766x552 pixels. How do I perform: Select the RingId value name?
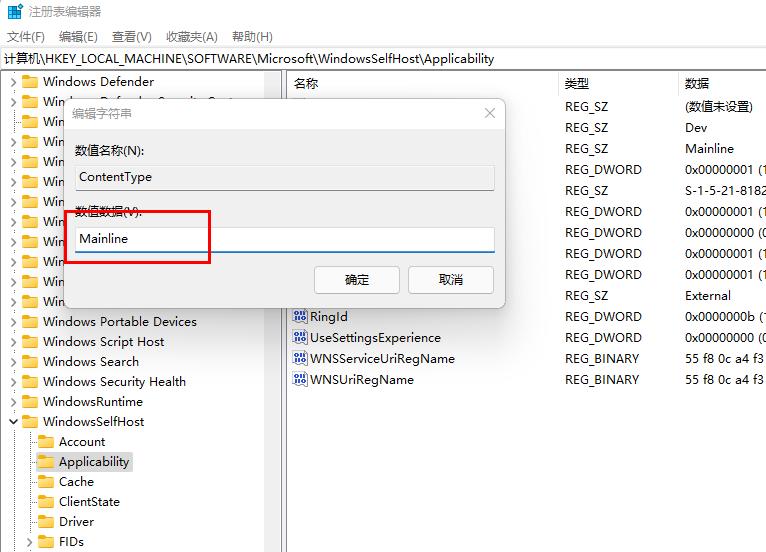click(x=329, y=317)
